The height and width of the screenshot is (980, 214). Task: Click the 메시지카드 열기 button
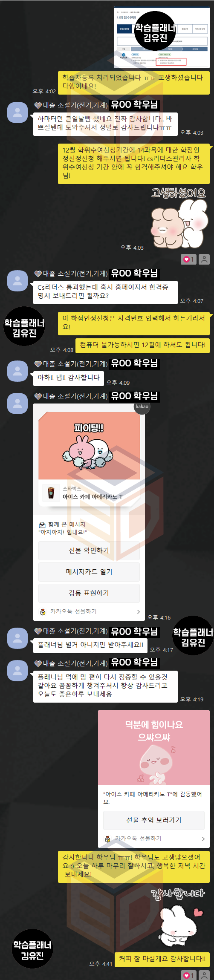click(x=89, y=572)
